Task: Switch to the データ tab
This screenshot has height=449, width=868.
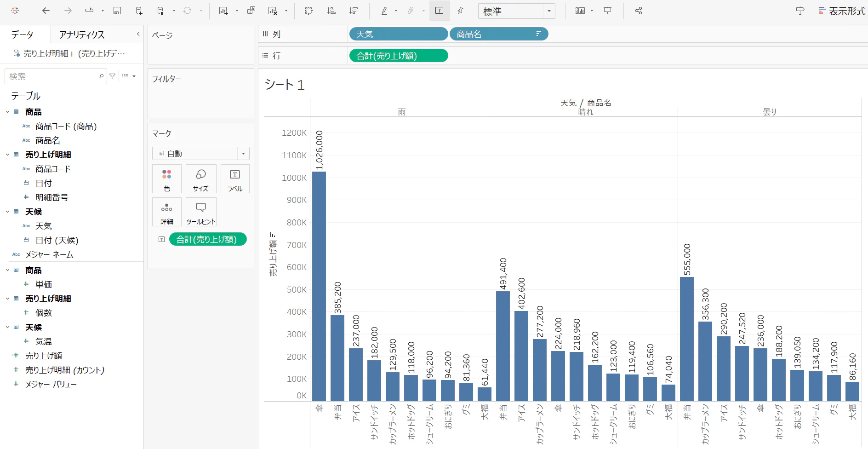Action: 23,35
